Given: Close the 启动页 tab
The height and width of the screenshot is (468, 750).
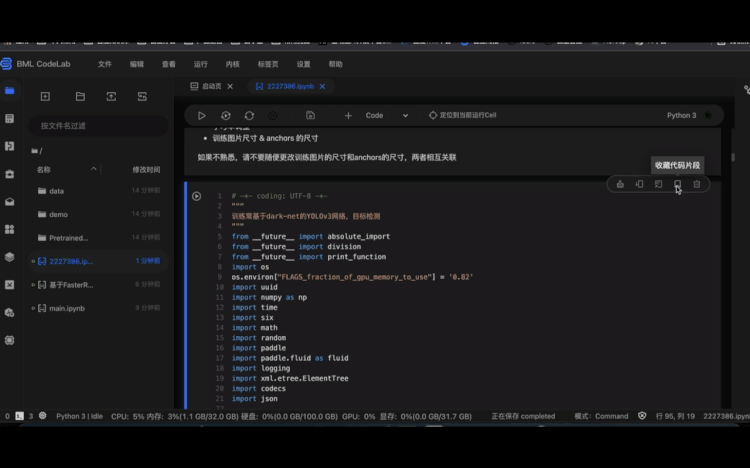Looking at the screenshot, I should 230,86.
